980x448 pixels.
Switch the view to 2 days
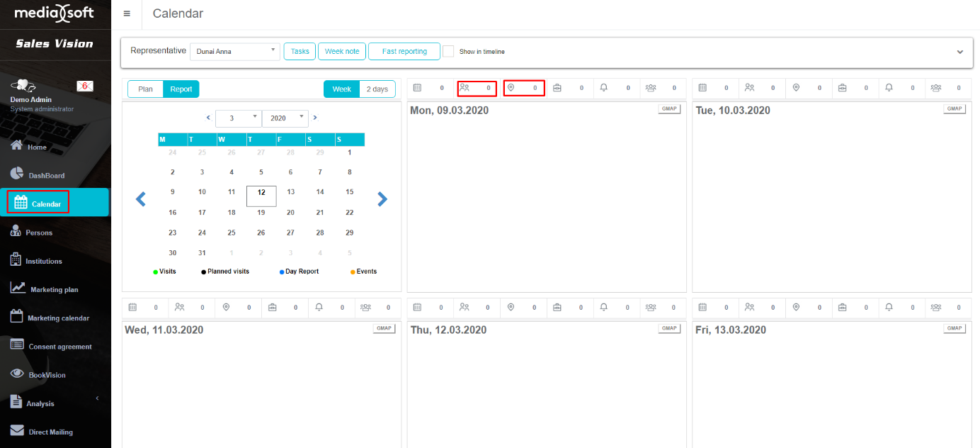tap(377, 89)
